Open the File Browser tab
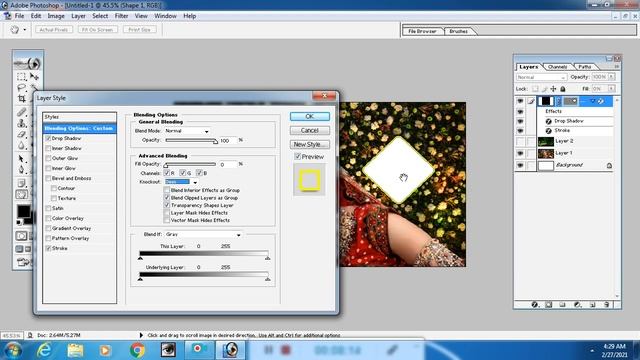The width and height of the screenshot is (640, 360). pyautogui.click(x=422, y=31)
